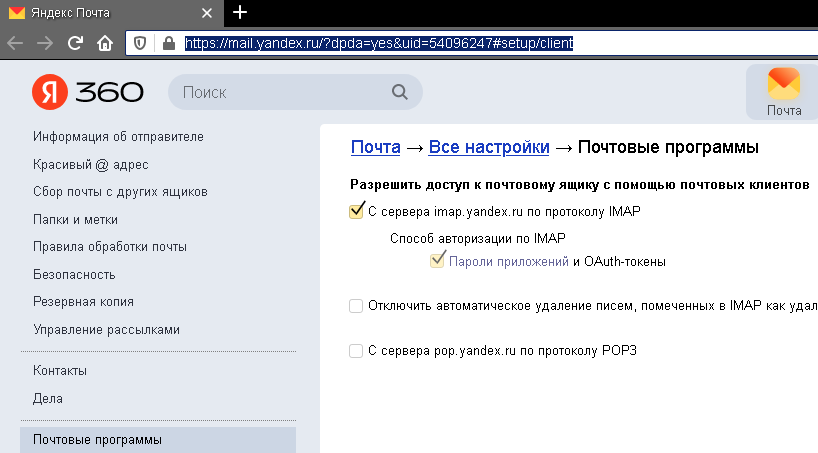Click the browser back arrow
Screen dimensions: 818x453
[x=15, y=43]
